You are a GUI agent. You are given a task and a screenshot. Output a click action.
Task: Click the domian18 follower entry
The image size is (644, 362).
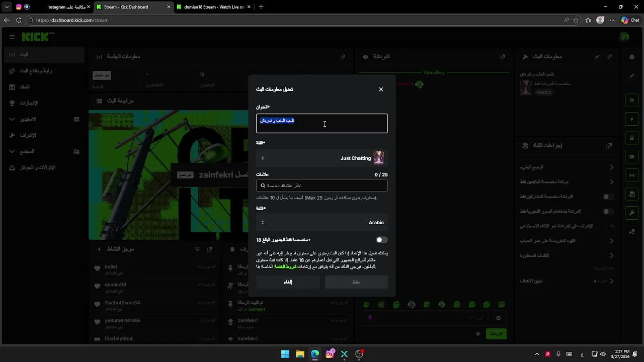point(155,287)
